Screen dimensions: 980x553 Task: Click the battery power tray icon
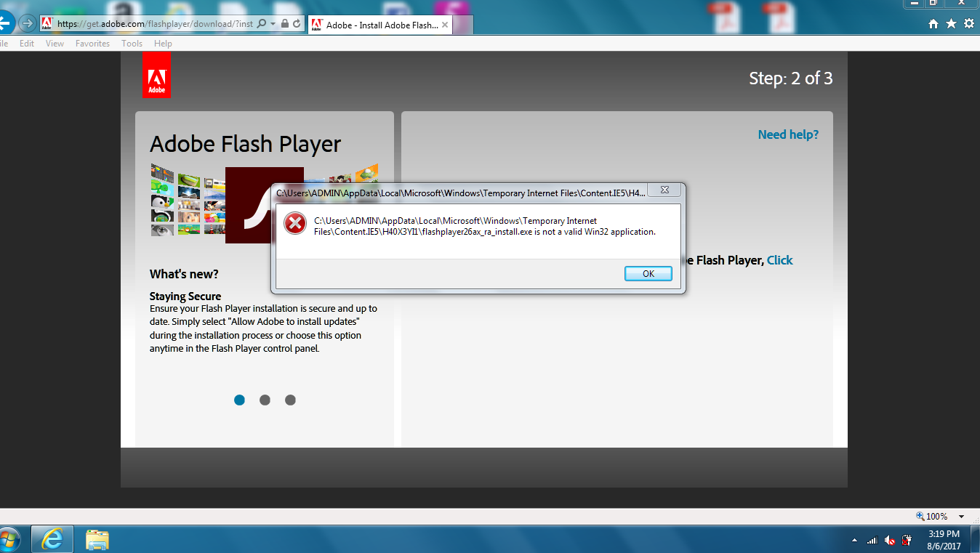click(907, 541)
